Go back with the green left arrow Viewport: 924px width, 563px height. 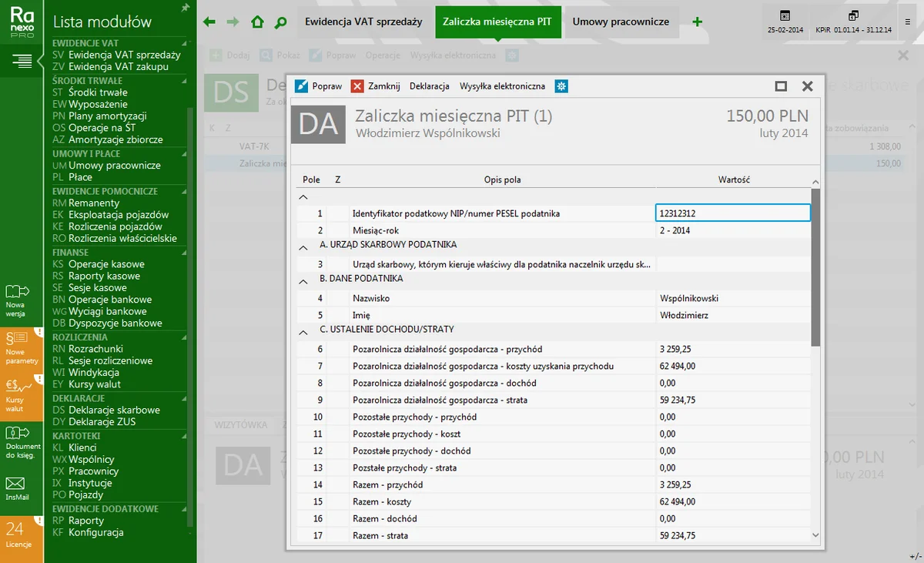[x=209, y=22]
